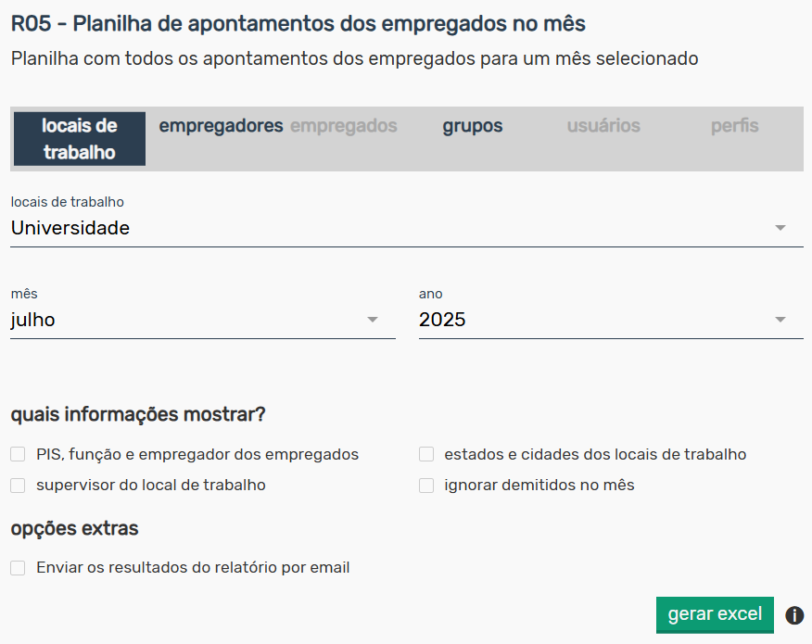This screenshot has width=812, height=644.
Task: Select the usuários tab
Action: 603,126
